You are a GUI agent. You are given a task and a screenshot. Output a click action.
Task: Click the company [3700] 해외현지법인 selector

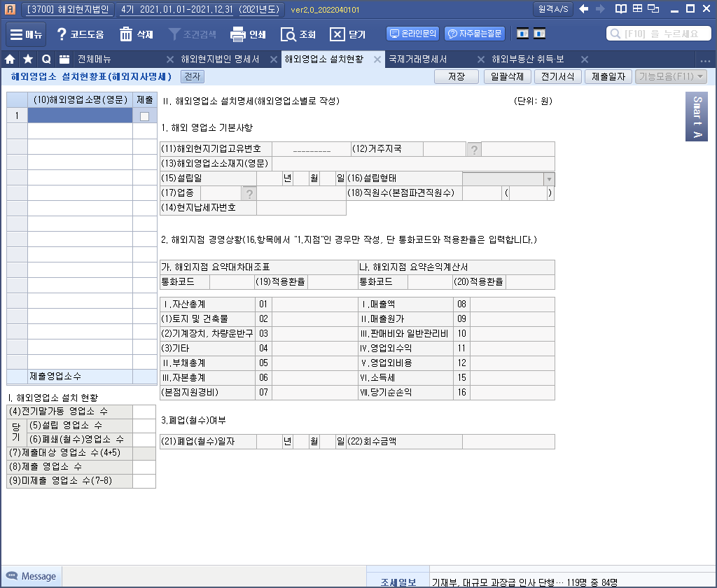[x=68, y=9]
